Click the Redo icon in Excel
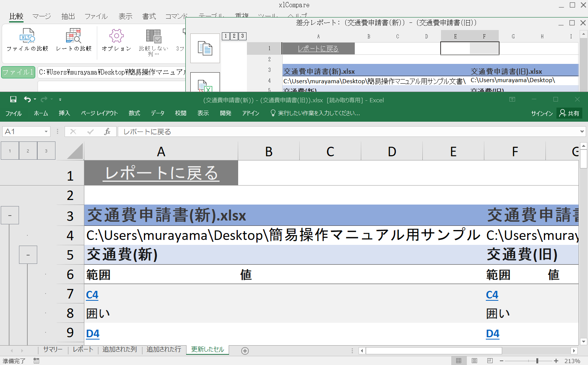This screenshot has width=588, height=365. tap(44, 99)
